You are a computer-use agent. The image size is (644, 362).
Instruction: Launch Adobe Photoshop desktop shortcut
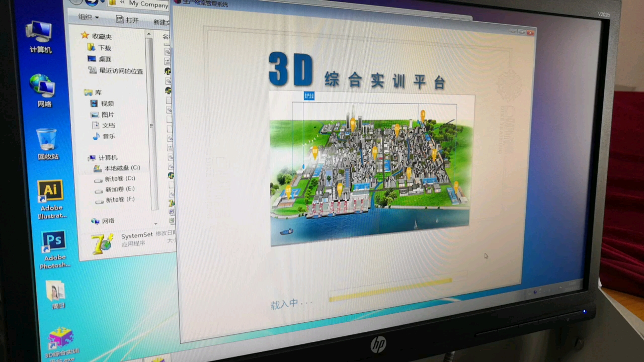[54, 250]
